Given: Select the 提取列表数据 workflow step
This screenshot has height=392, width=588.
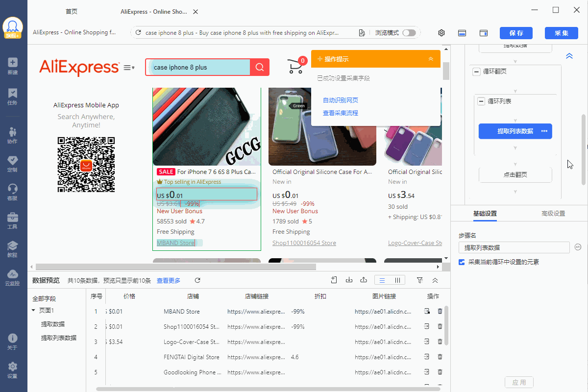Looking at the screenshot, I should click(x=515, y=131).
